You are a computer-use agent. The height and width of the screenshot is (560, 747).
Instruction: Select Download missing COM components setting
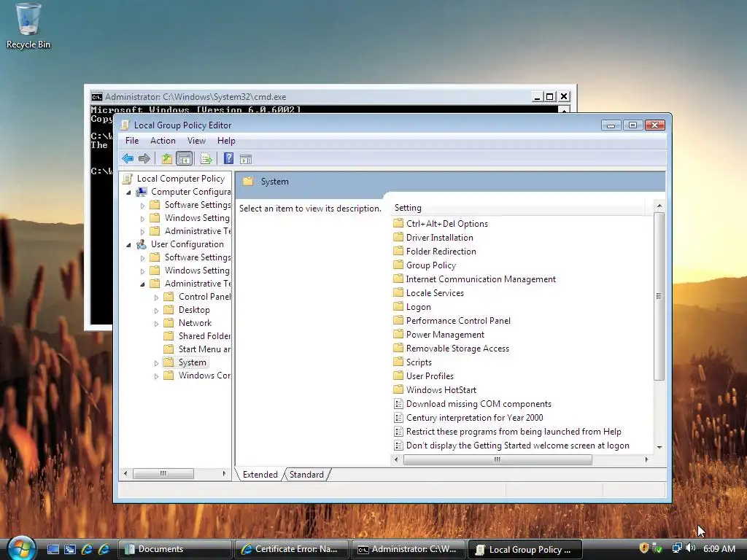click(x=473, y=404)
